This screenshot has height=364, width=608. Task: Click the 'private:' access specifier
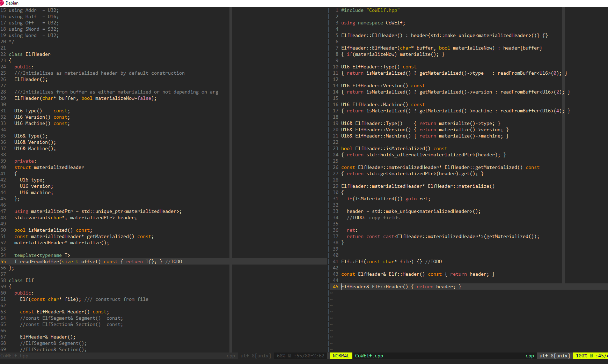pyautogui.click(x=25, y=161)
